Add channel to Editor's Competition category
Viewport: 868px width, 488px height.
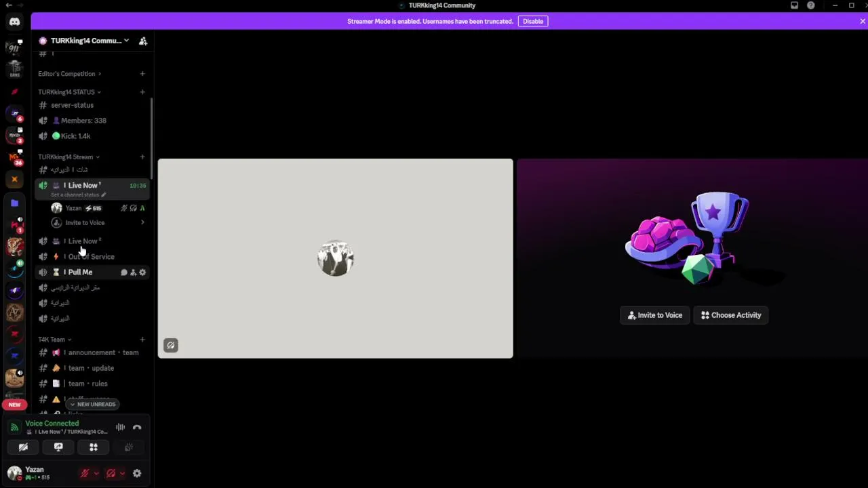[142, 74]
